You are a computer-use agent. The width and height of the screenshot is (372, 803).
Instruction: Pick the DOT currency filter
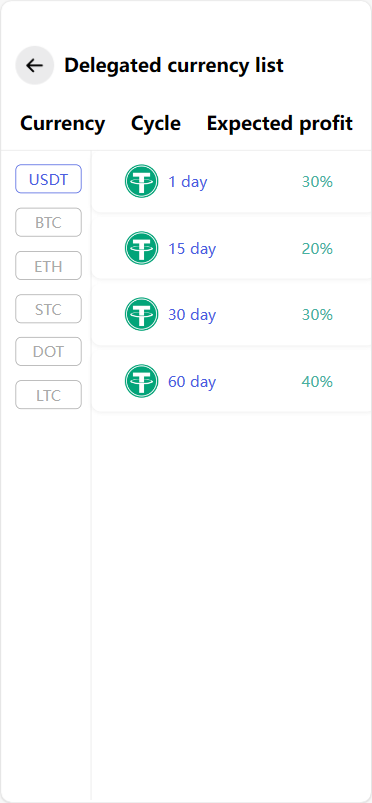point(48,351)
